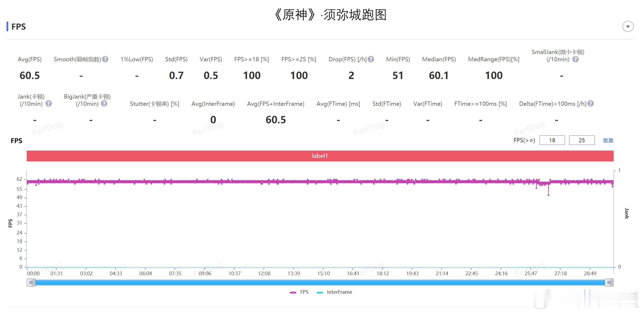Click the Stutter(卡顿率) [%] label
This screenshot has width=644, height=315.
(154, 104)
